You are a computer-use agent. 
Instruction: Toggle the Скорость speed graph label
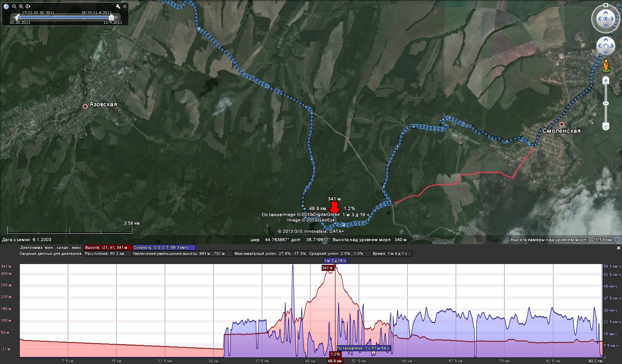(x=164, y=248)
